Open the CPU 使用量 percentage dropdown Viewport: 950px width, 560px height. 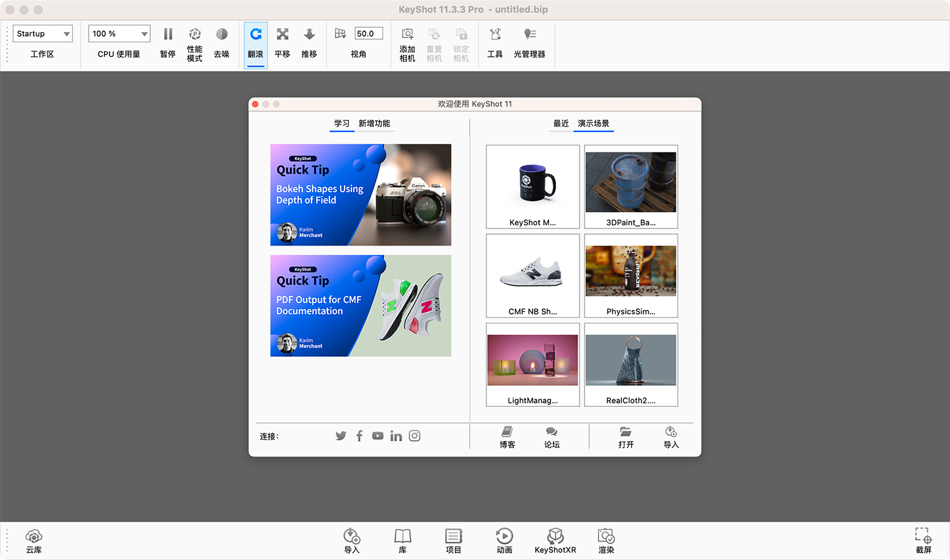tap(118, 33)
